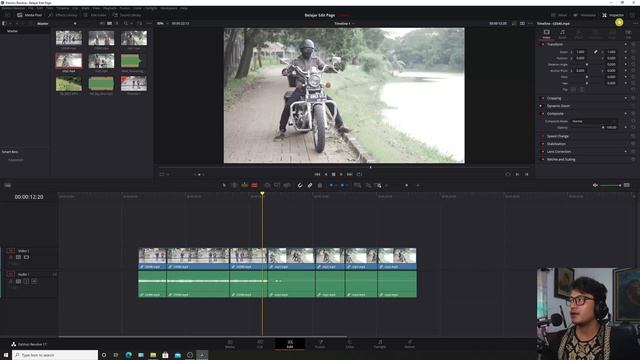The width and height of the screenshot is (640, 360).
Task: Open the File menu
Action: click(x=31, y=8)
